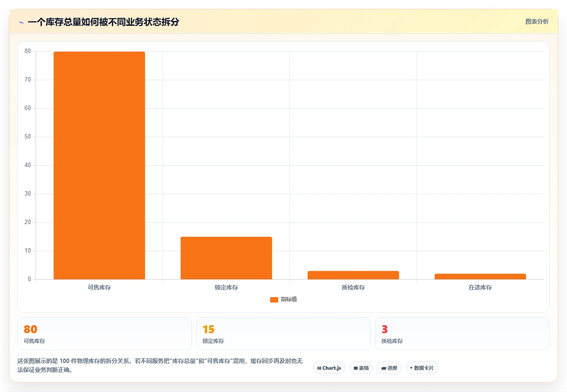The width and height of the screenshot is (567, 392).
Task: Select the 表格 tag chip
Action: click(361, 368)
